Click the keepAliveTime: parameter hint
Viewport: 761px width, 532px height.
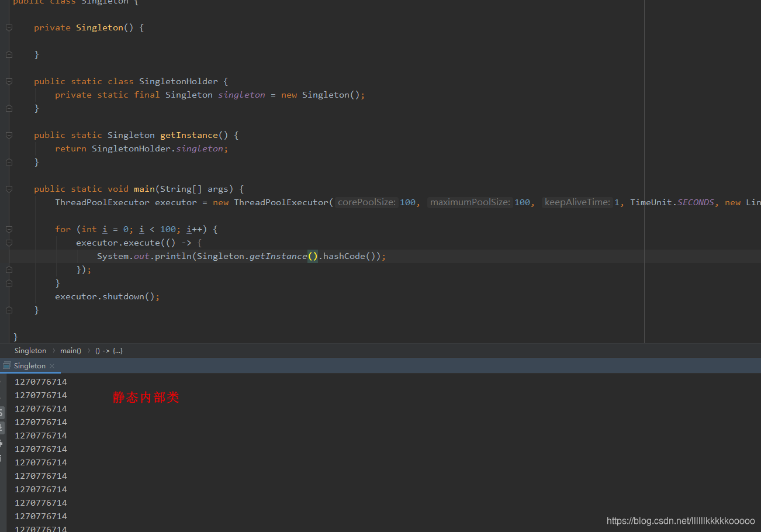pos(577,202)
